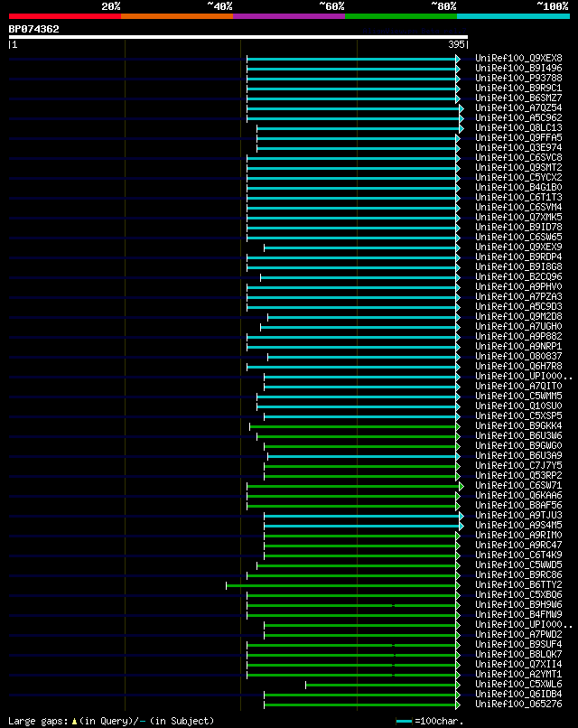
Task: Click the alignment bar for UniRef100_C5XWL6
Action: [x=383, y=685]
